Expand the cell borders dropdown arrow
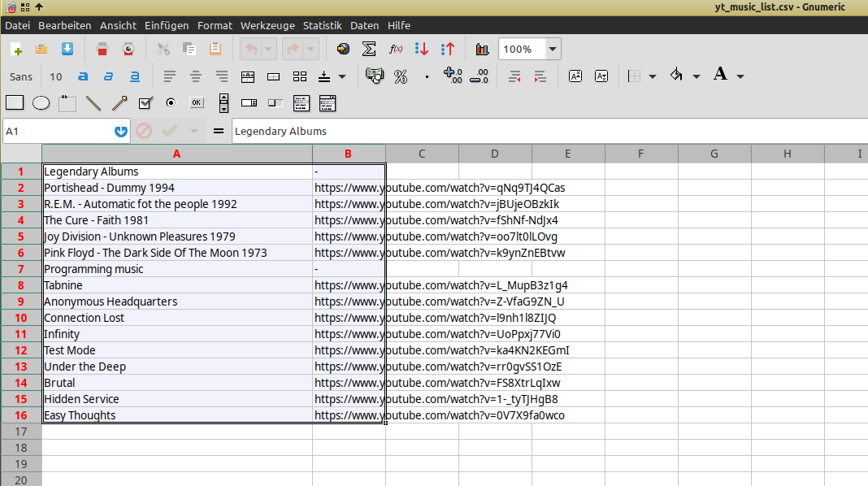This screenshot has height=486, width=868. click(653, 76)
